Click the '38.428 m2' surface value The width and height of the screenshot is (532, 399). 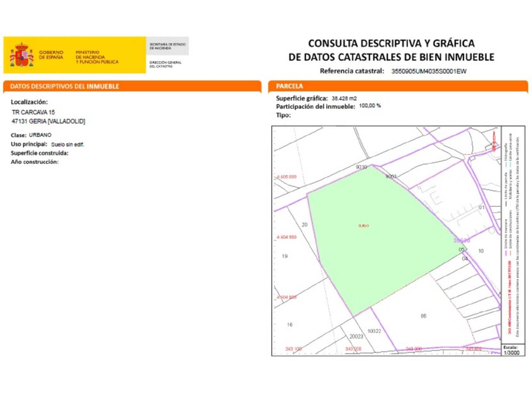pos(344,99)
